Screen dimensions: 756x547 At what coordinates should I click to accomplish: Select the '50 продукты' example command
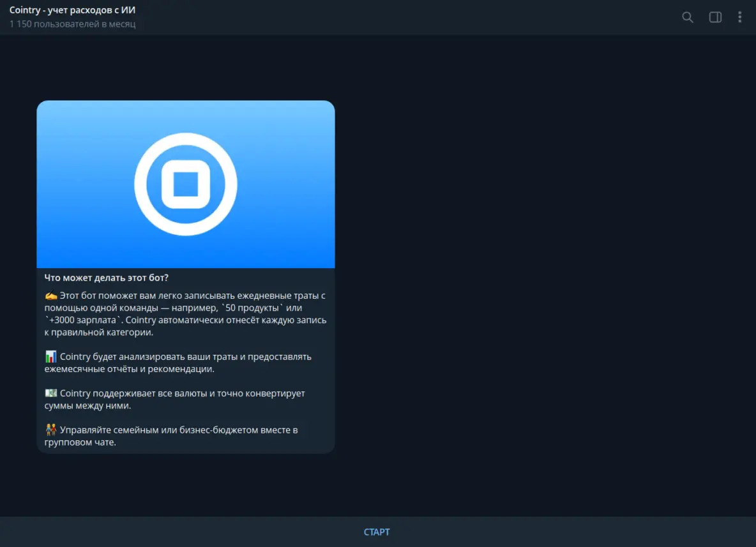[252, 308]
